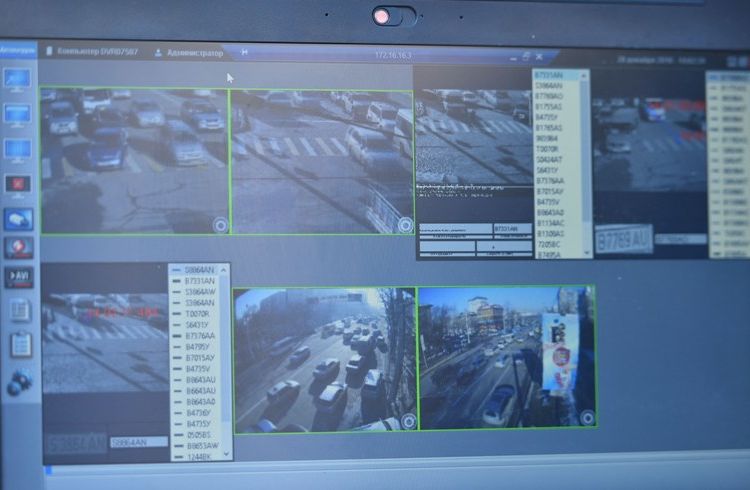
Task: Open the traffic-jam overhead camera feed
Action: 325,360
